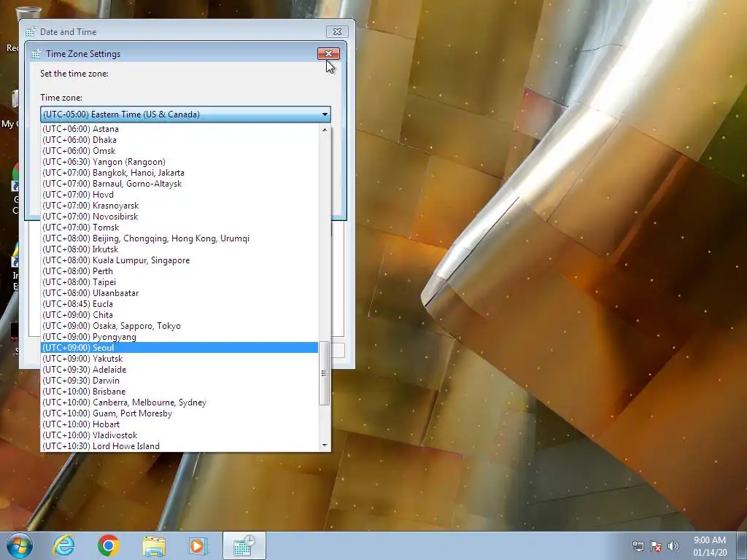
Task: Click the list's scroll up arrow
Action: (x=325, y=129)
